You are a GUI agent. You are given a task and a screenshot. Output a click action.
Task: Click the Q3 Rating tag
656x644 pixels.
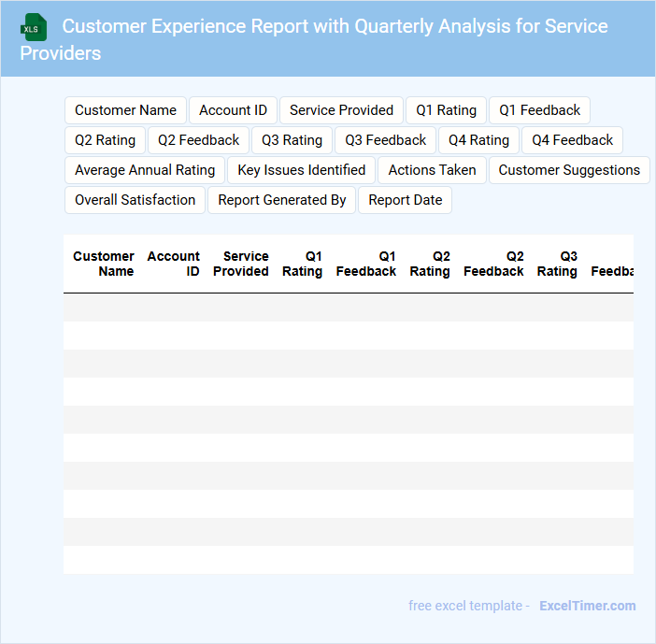(292, 140)
